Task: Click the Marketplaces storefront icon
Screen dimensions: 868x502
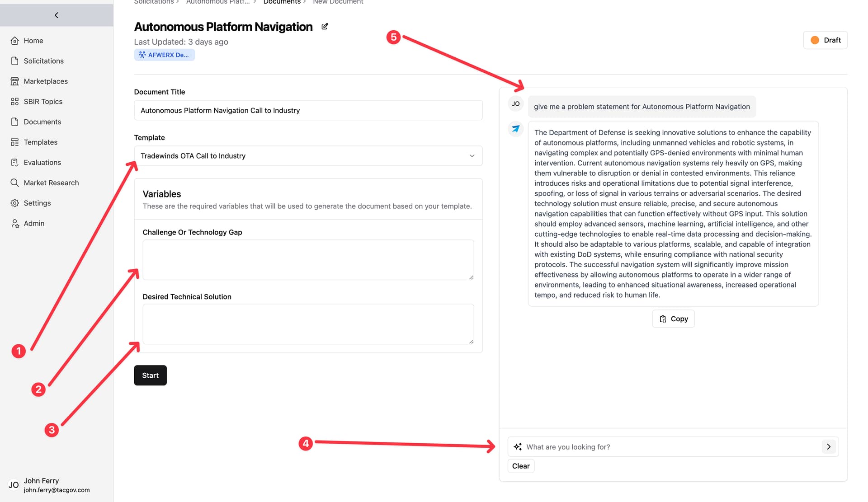Action: pyautogui.click(x=15, y=81)
